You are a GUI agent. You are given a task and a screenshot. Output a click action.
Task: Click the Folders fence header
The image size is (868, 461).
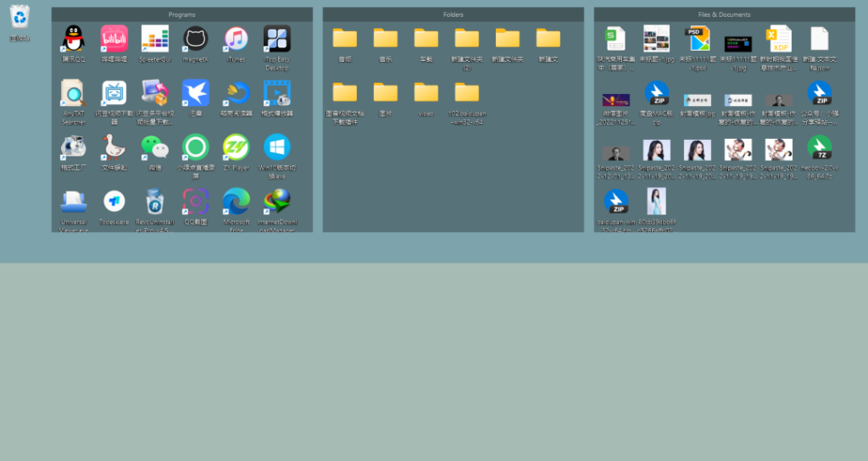pyautogui.click(x=453, y=14)
